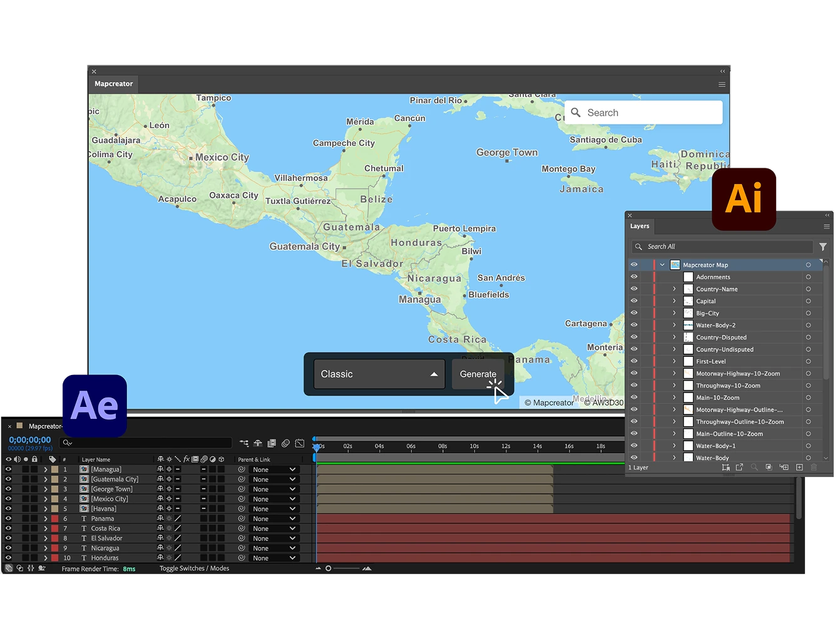This screenshot has height=626, width=840.
Task: Collapse the Mapcreator Map layer group
Action: point(662,265)
